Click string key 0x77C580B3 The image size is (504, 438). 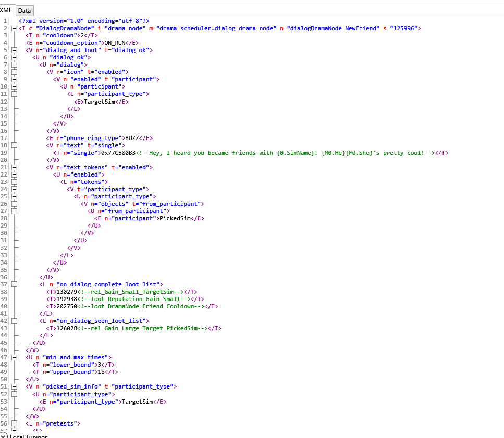[x=118, y=153]
